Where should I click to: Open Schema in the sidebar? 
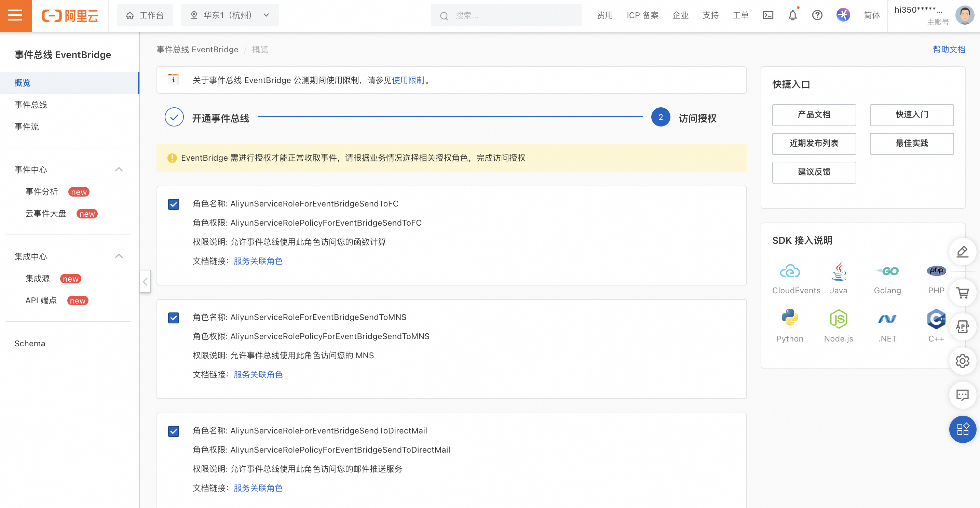coord(30,343)
